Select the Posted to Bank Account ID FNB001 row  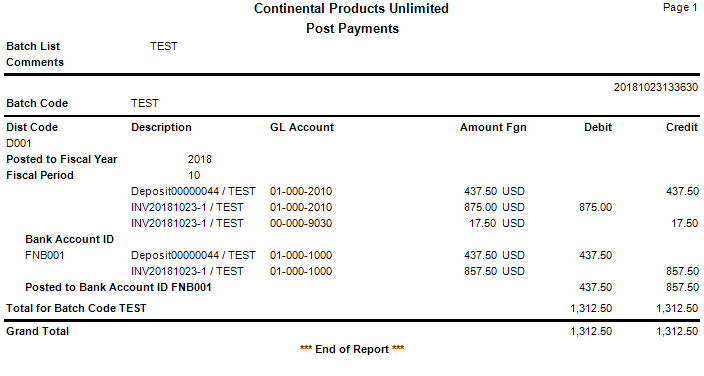(x=352, y=287)
